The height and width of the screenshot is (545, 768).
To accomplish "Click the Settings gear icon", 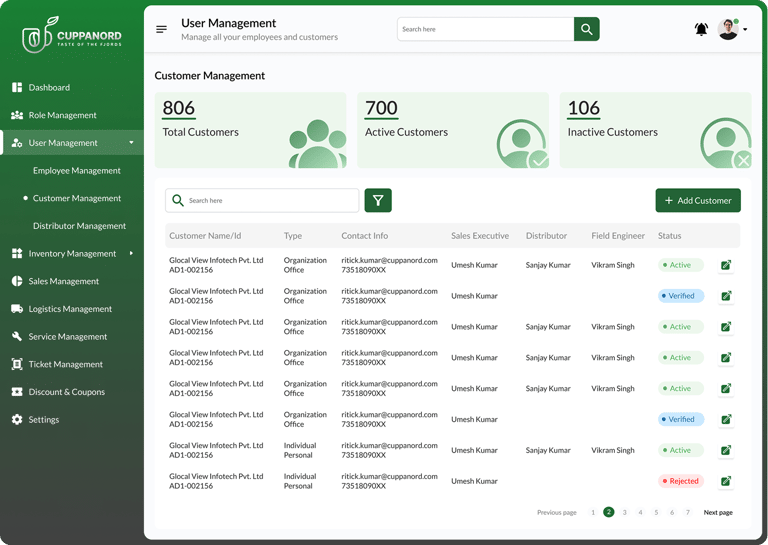I will pos(17,420).
